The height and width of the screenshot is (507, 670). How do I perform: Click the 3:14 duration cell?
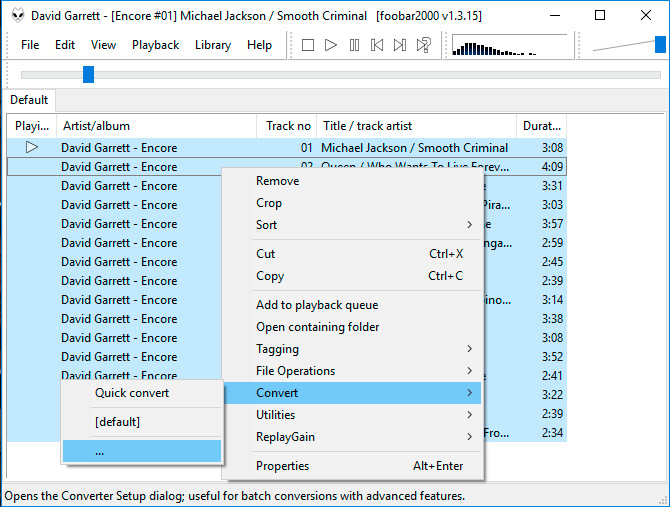click(x=552, y=300)
